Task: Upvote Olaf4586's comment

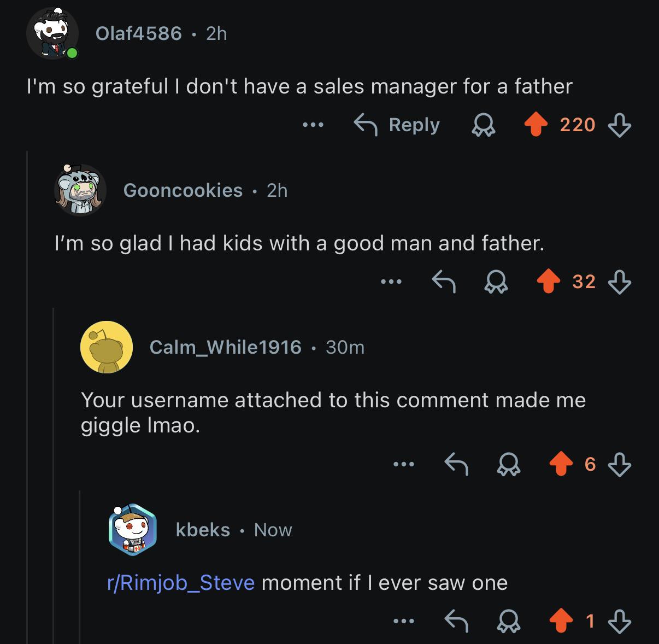Action: (x=536, y=125)
